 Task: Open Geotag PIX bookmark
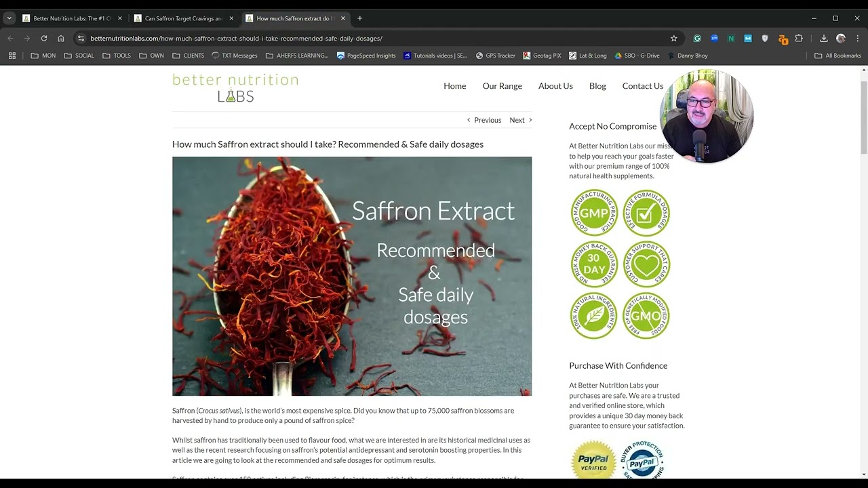click(542, 56)
